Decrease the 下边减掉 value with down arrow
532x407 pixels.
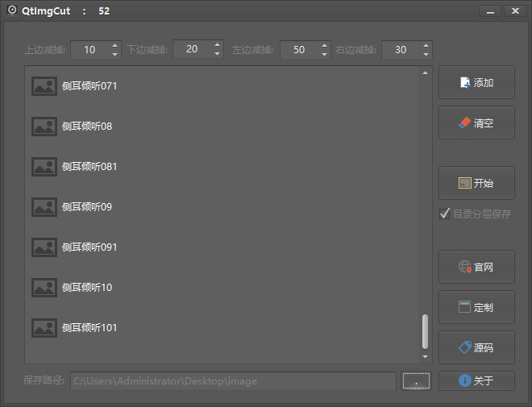(217, 53)
